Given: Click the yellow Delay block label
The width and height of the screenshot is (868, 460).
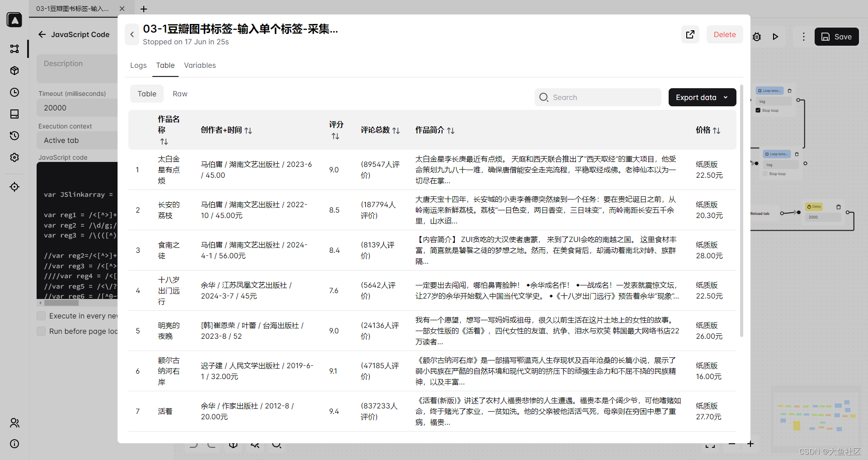Looking at the screenshot, I should [x=814, y=207].
